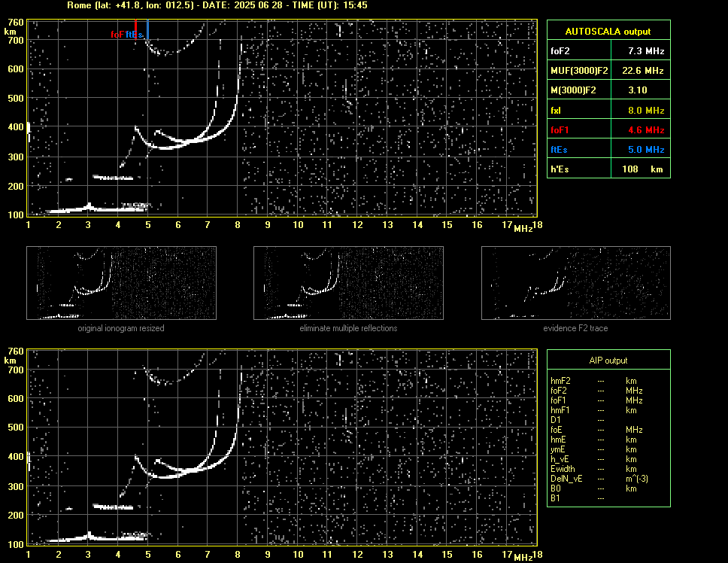Select the 'AUTOSCALA output' table header
The width and height of the screenshot is (728, 563).
tap(608, 32)
